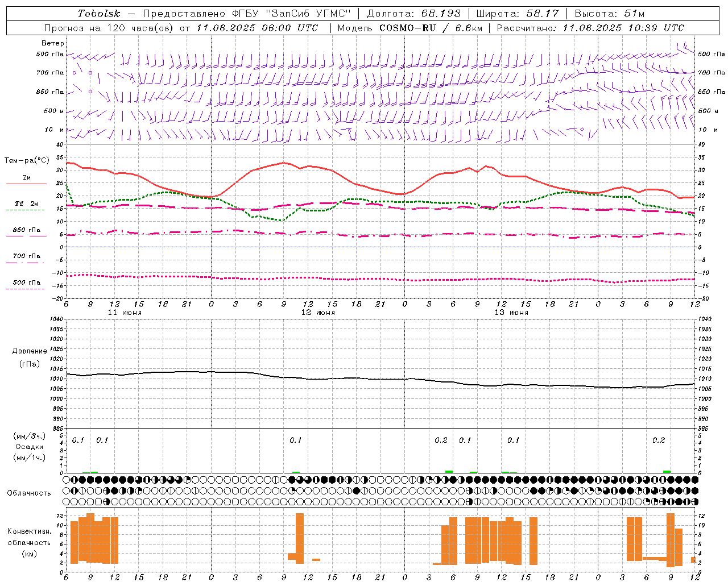Click the solid red line sample under "2м"
Viewport: 728px width, 582px height.
tap(26, 184)
